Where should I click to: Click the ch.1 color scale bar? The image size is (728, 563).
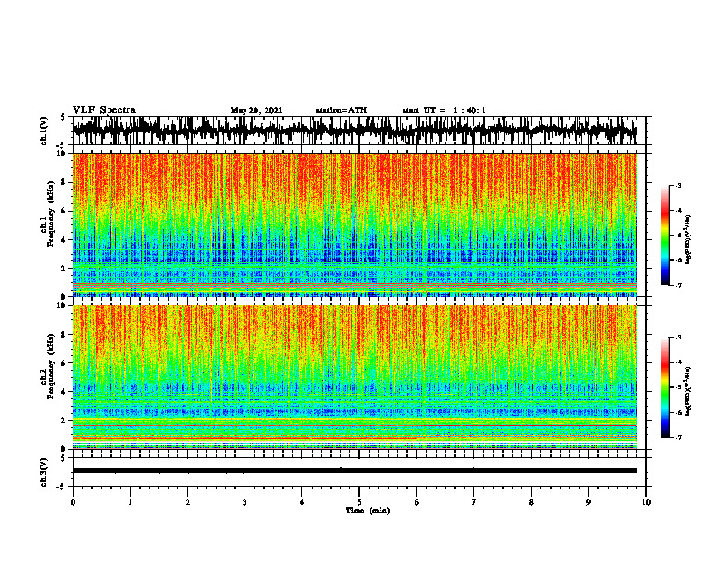(x=665, y=236)
